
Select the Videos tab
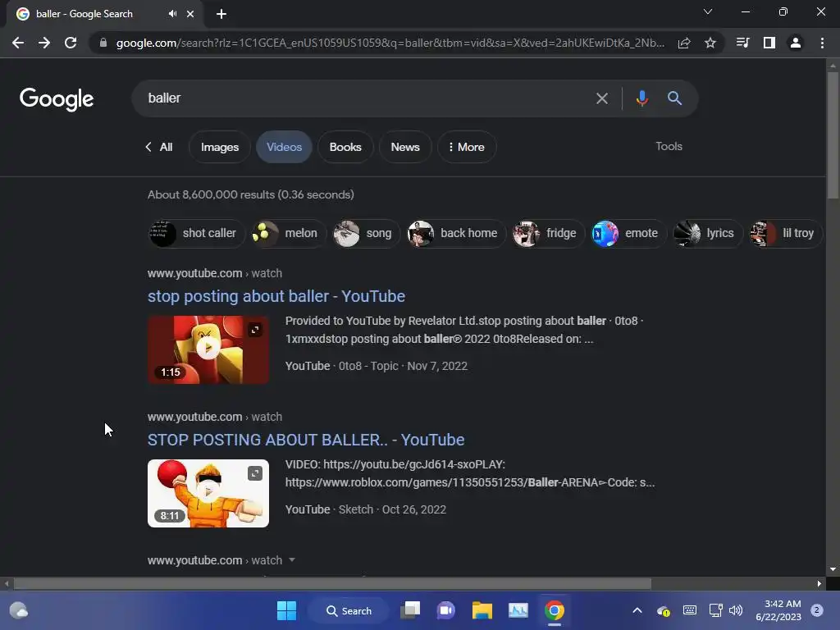click(284, 147)
